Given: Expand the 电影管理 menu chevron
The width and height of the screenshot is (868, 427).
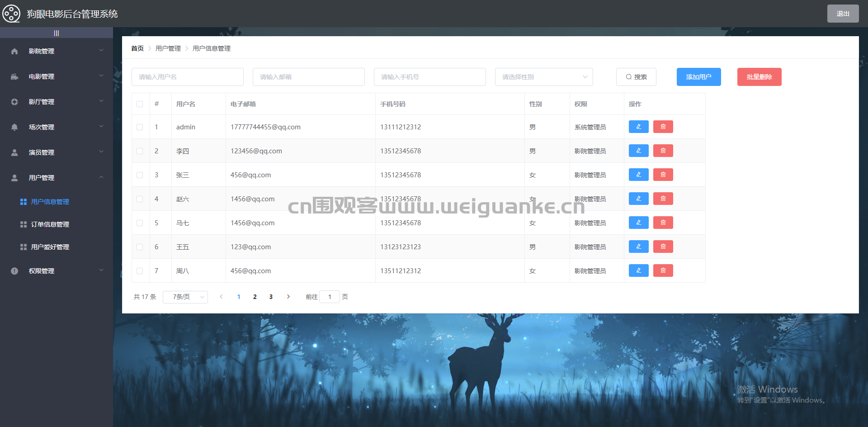Looking at the screenshot, I should pyautogui.click(x=101, y=76).
